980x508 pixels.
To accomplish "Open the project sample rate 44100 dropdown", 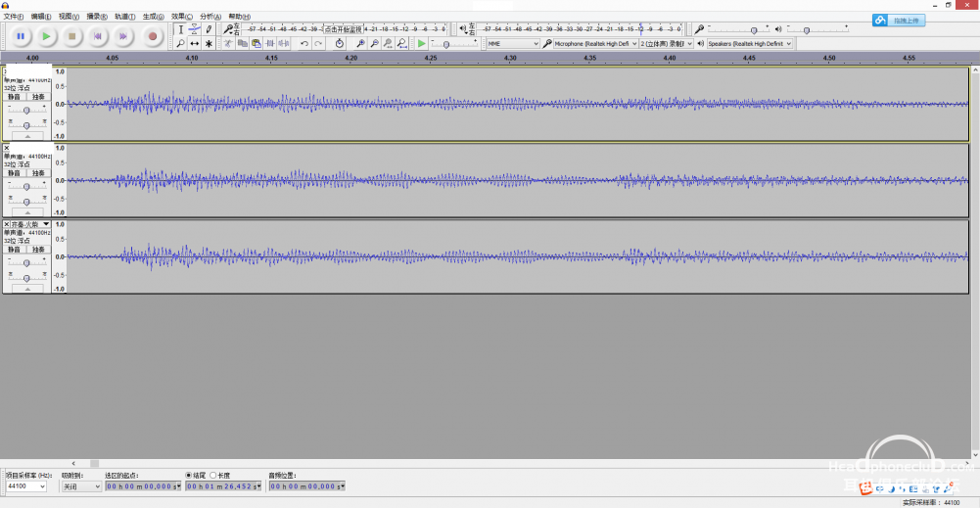I will click(26, 486).
